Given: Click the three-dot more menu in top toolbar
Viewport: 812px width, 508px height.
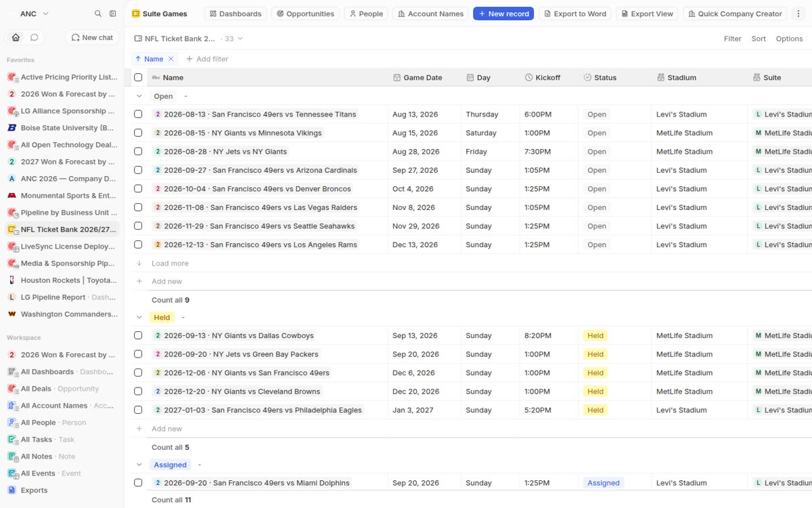Looking at the screenshot, I should [798, 14].
